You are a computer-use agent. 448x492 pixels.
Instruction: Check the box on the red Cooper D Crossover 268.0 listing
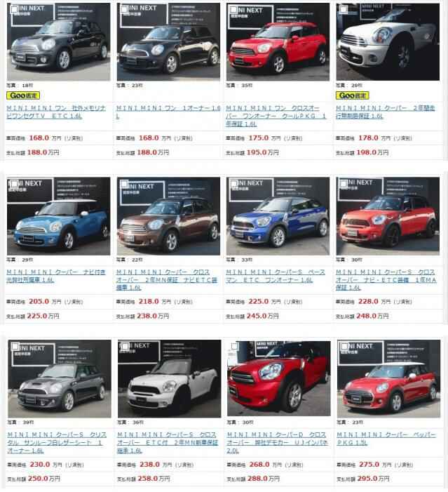[234, 346]
